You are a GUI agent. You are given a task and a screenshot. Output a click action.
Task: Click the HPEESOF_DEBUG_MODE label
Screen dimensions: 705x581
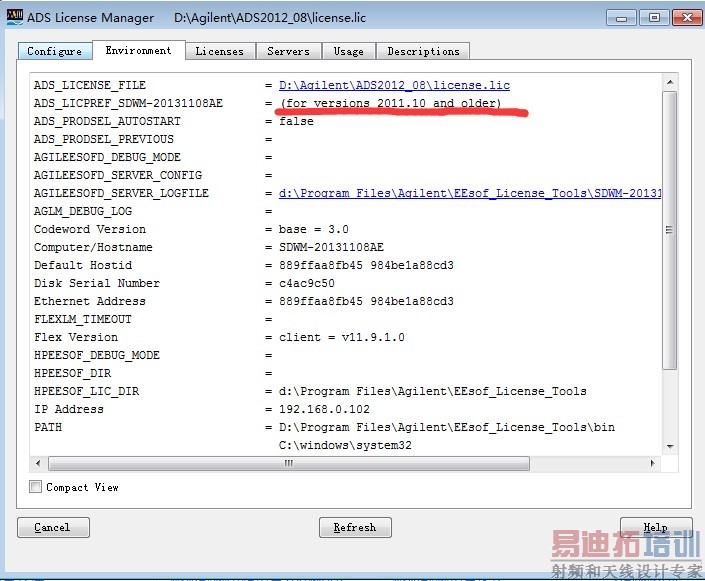point(97,355)
